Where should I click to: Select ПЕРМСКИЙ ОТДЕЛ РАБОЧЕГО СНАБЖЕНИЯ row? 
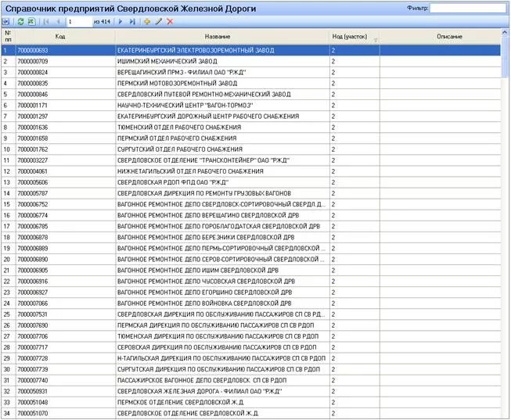pos(251,138)
